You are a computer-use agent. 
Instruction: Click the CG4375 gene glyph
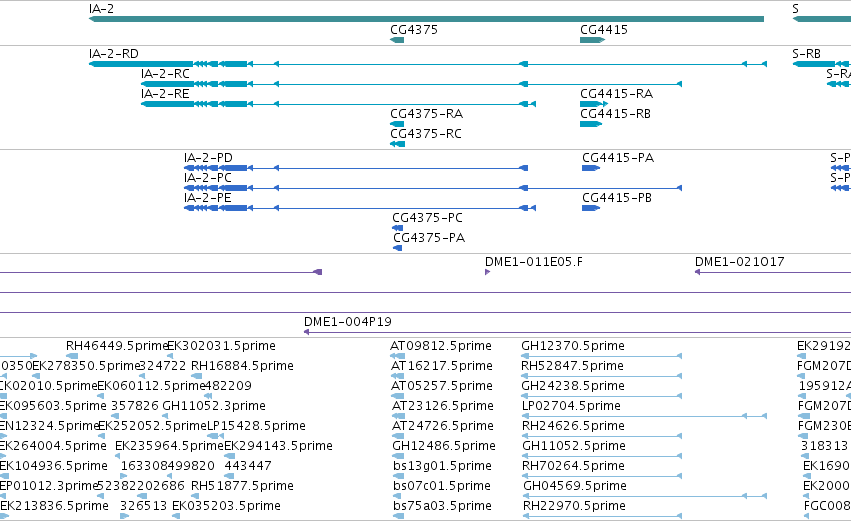397,40
